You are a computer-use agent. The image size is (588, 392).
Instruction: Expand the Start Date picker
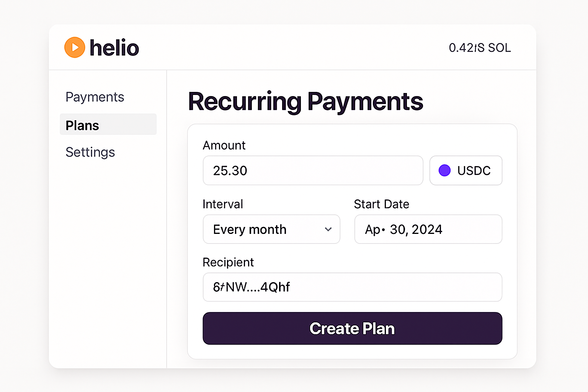tap(428, 229)
